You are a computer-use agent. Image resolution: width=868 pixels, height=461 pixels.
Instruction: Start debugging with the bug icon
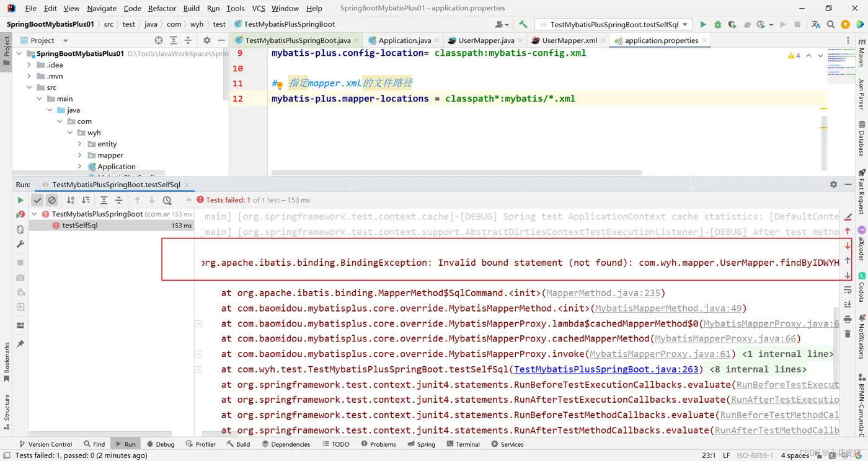718,25
